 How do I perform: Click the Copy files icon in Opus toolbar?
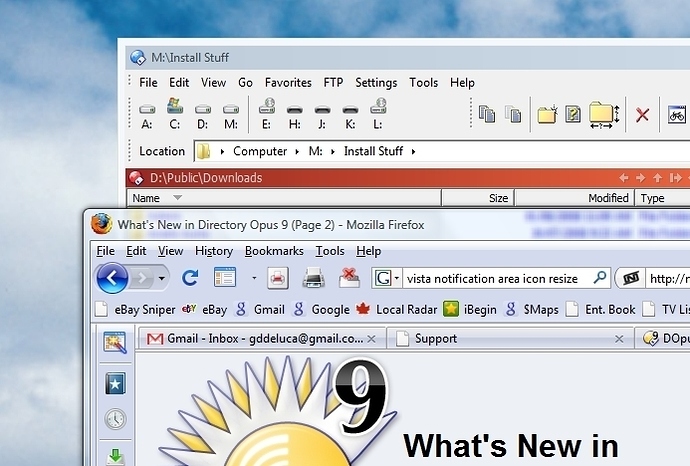tap(487, 114)
